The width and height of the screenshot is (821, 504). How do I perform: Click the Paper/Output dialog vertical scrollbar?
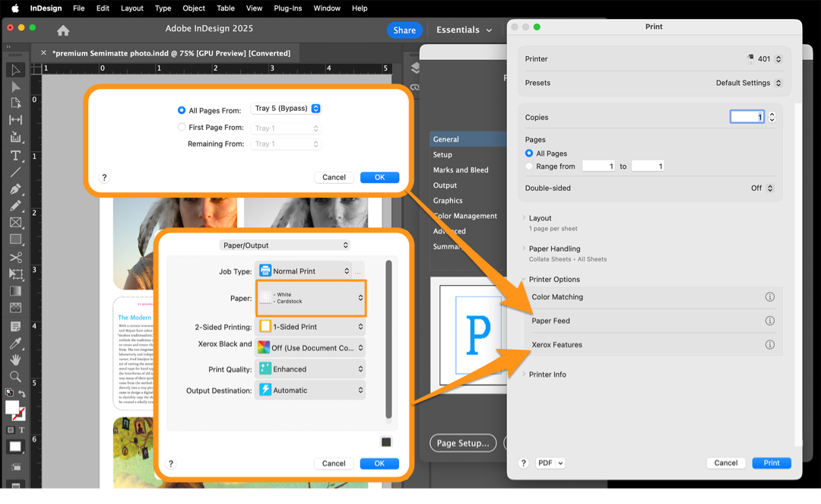[388, 339]
